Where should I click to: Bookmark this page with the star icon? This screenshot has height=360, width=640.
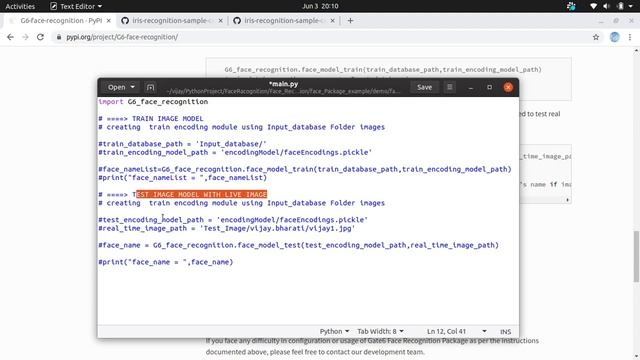tap(596, 37)
